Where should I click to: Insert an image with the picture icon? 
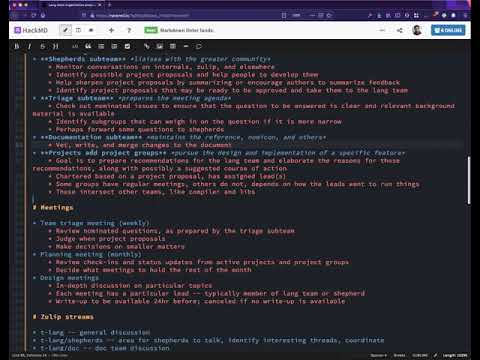click(160, 46)
